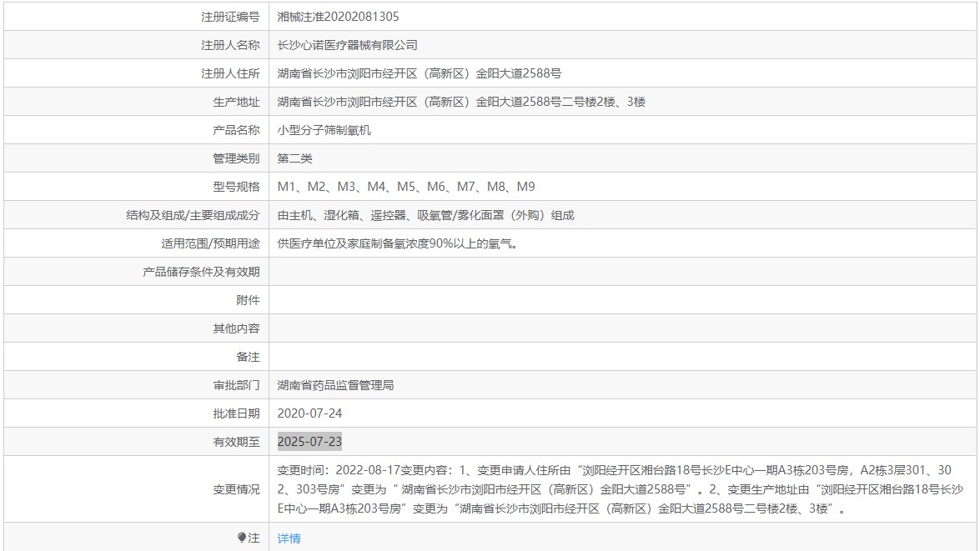Click the 注册证编号 label

click(230, 17)
